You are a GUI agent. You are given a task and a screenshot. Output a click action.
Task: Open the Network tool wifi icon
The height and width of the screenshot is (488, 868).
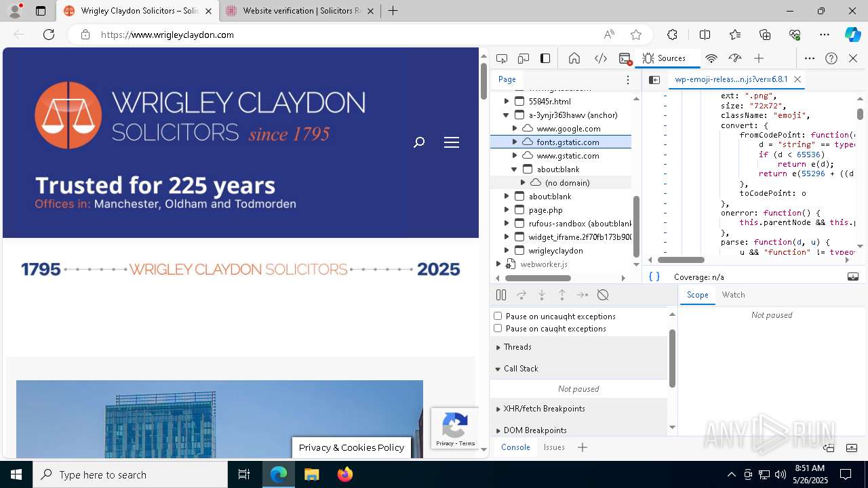711,58
